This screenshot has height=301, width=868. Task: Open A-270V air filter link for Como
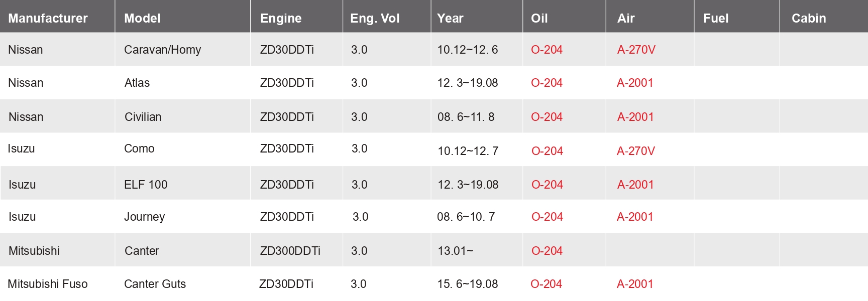point(636,151)
